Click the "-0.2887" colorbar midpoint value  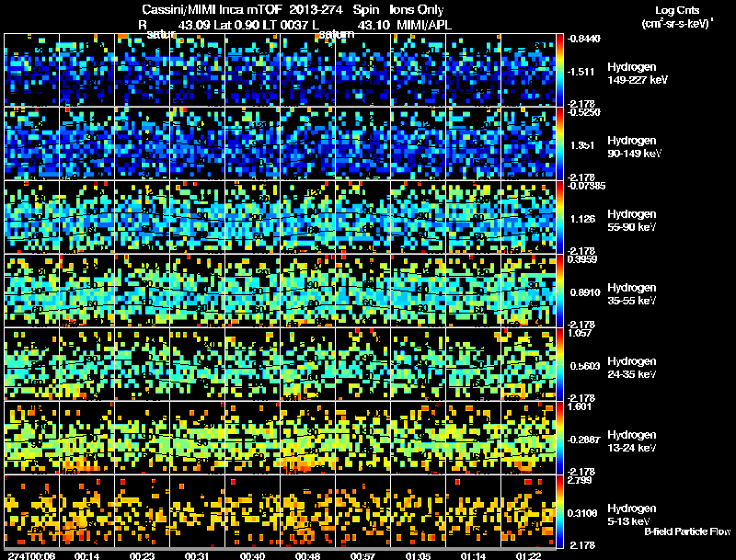point(584,440)
